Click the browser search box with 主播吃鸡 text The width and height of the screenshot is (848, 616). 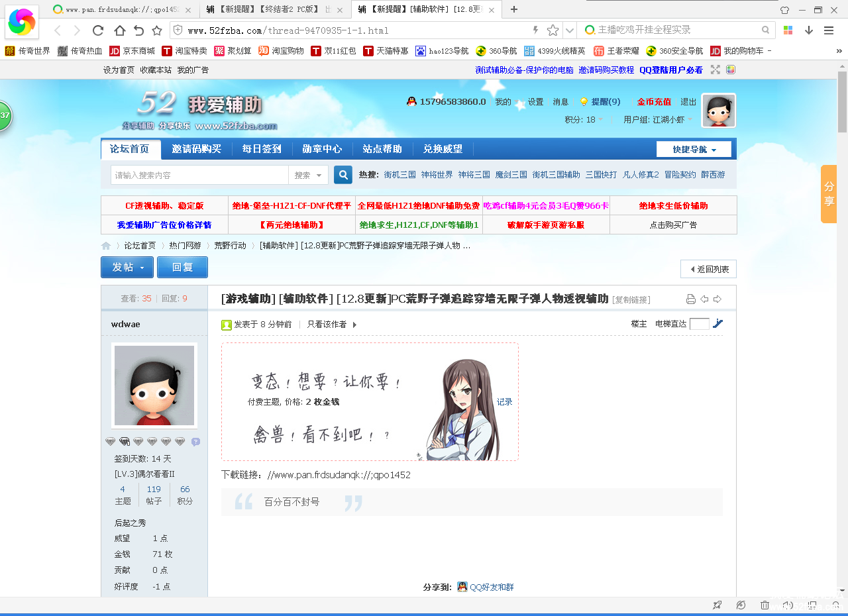point(677,30)
